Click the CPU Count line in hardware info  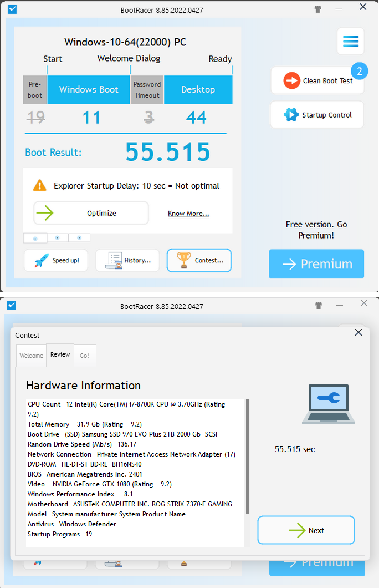tap(129, 409)
